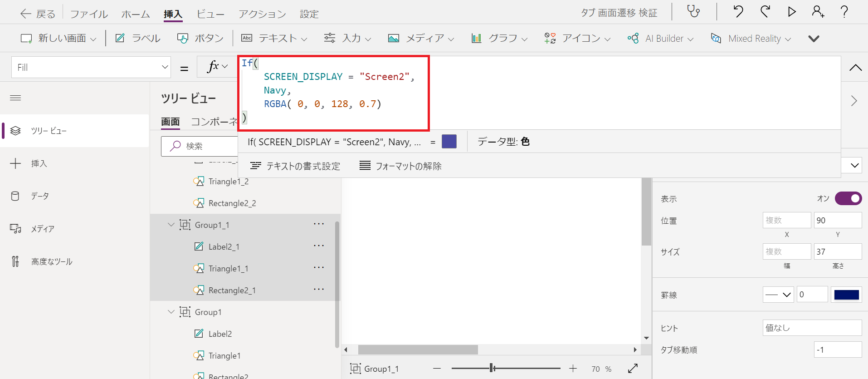The image size is (868, 379).
Task: Click the App checker stethoscope icon
Action: coord(693,11)
